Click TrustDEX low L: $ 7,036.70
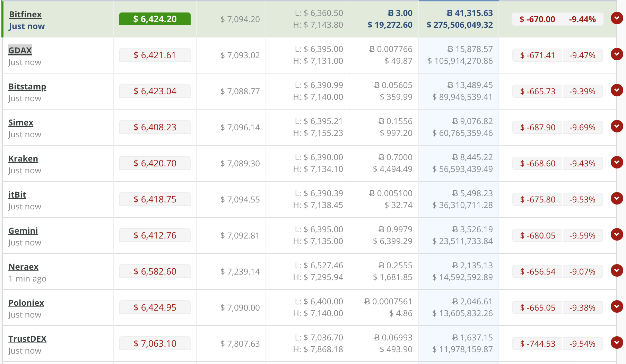The width and height of the screenshot is (626, 364). 319,338
